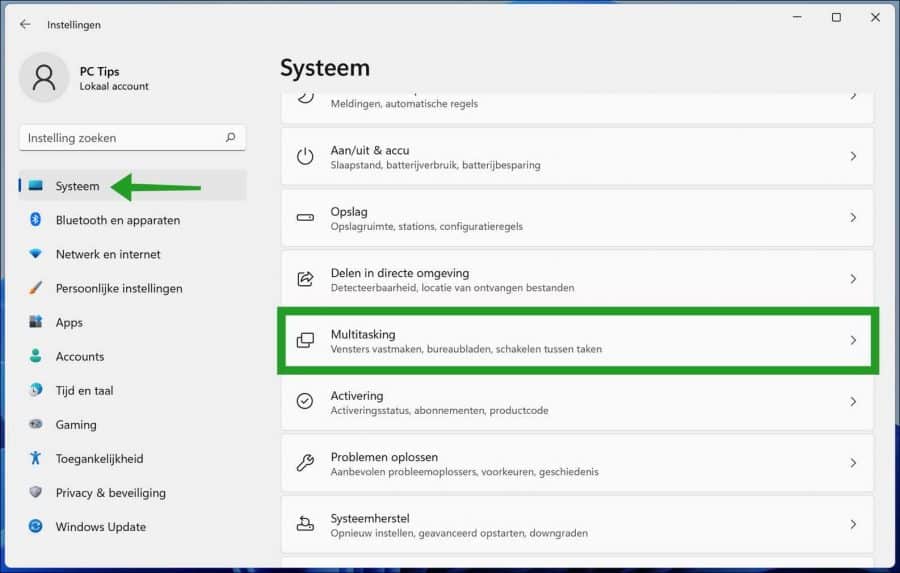Open Bluetooth en apparaten section
The height and width of the screenshot is (573, 900).
(x=133, y=220)
